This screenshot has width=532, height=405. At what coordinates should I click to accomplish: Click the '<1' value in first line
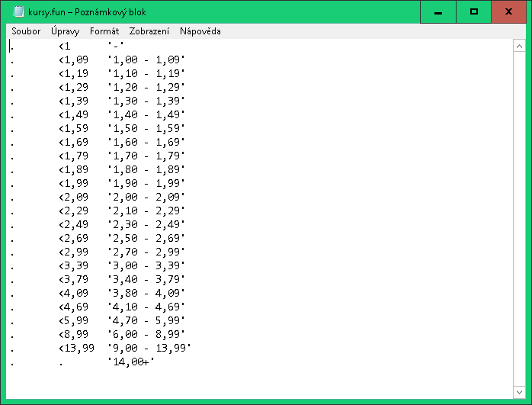(x=65, y=47)
